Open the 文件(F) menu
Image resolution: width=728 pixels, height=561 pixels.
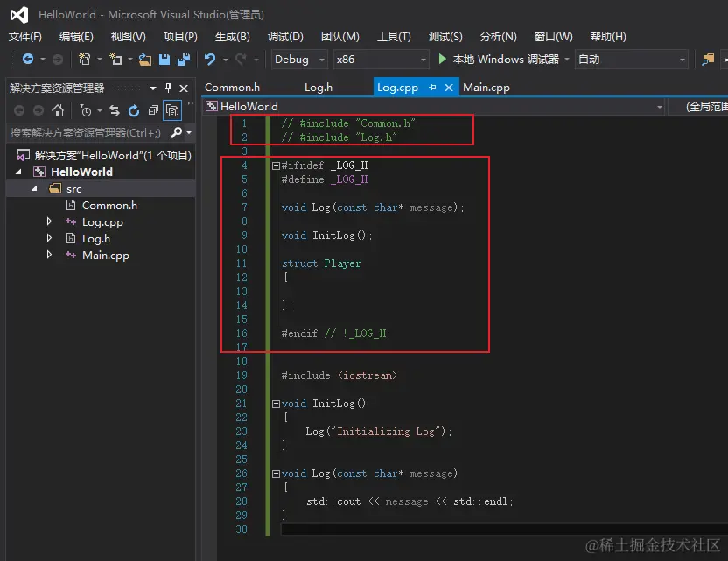[x=25, y=37]
